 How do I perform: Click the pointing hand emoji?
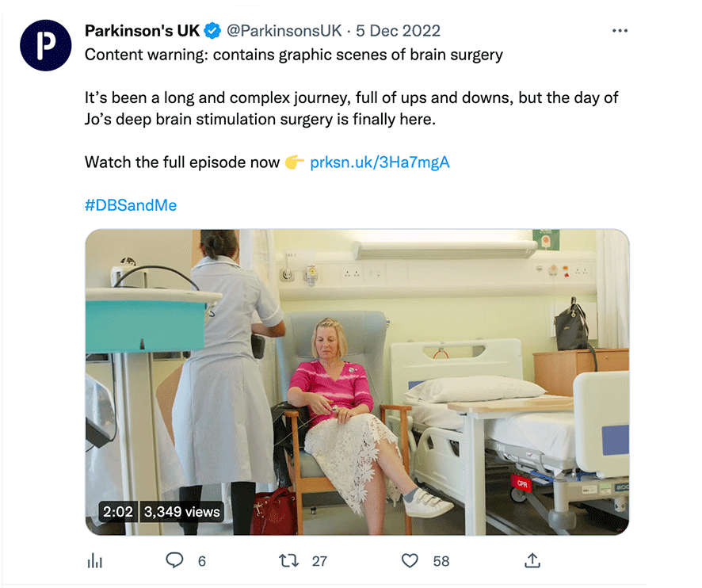pos(295,162)
